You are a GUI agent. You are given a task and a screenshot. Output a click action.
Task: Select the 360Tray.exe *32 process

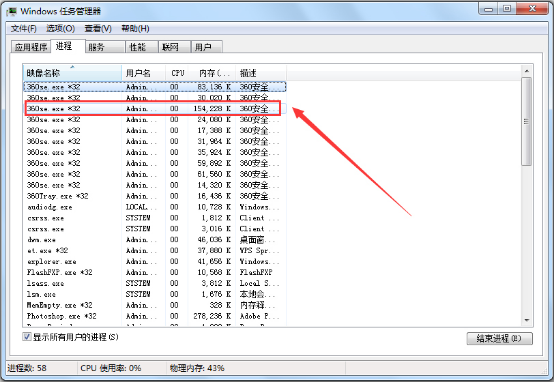155,196
